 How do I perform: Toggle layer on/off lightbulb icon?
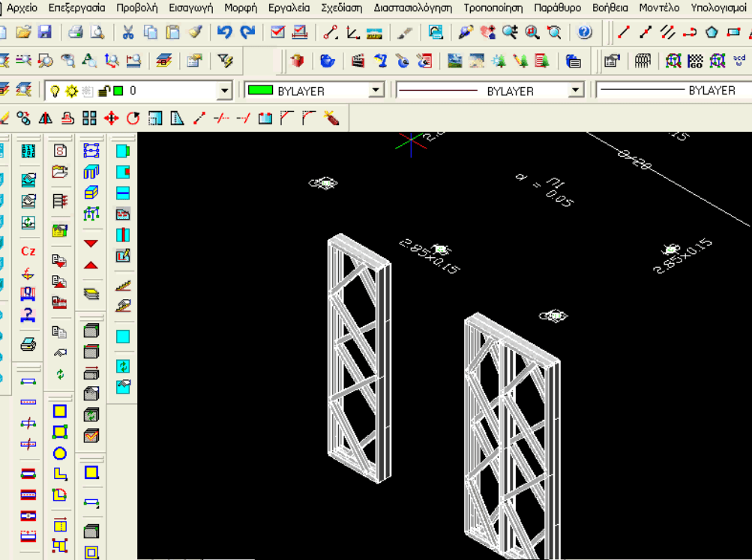pos(55,91)
